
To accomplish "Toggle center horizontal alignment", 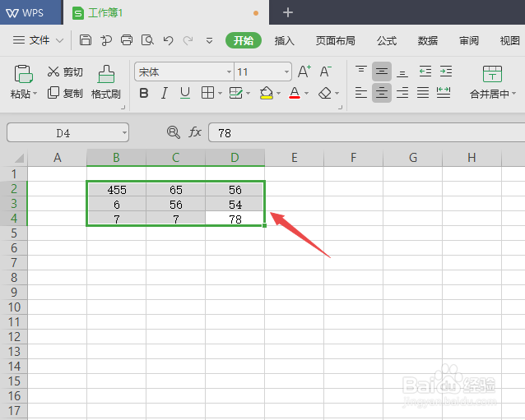I will (381, 93).
